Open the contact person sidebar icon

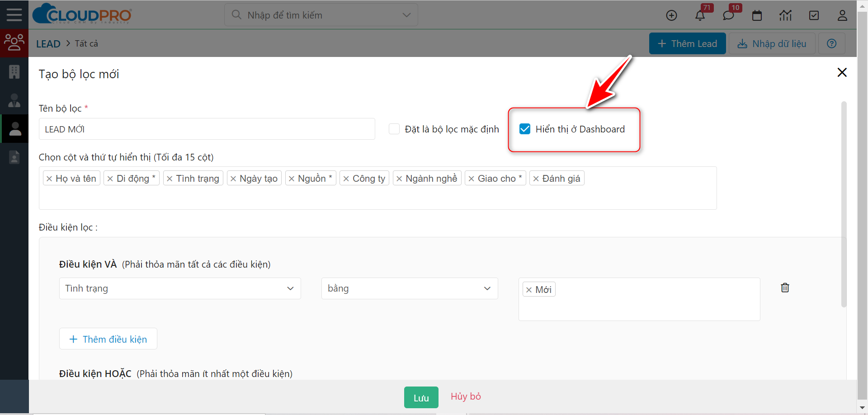pos(14,100)
